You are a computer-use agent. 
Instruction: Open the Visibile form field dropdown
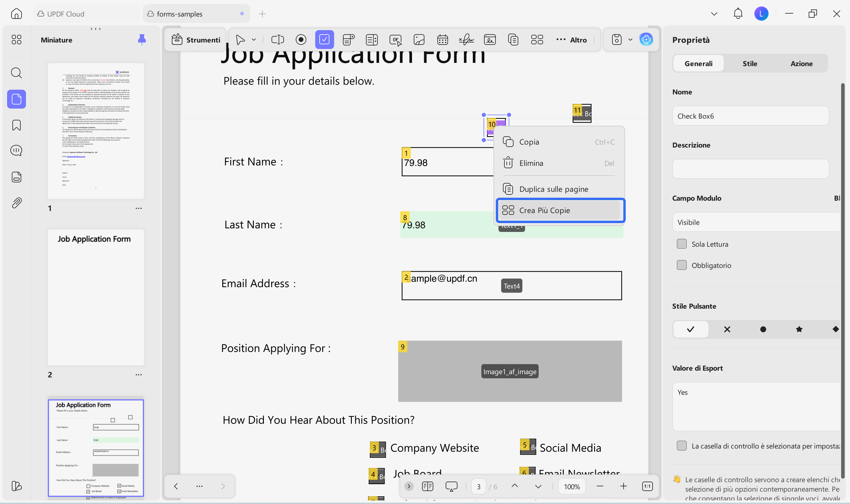[x=756, y=222]
